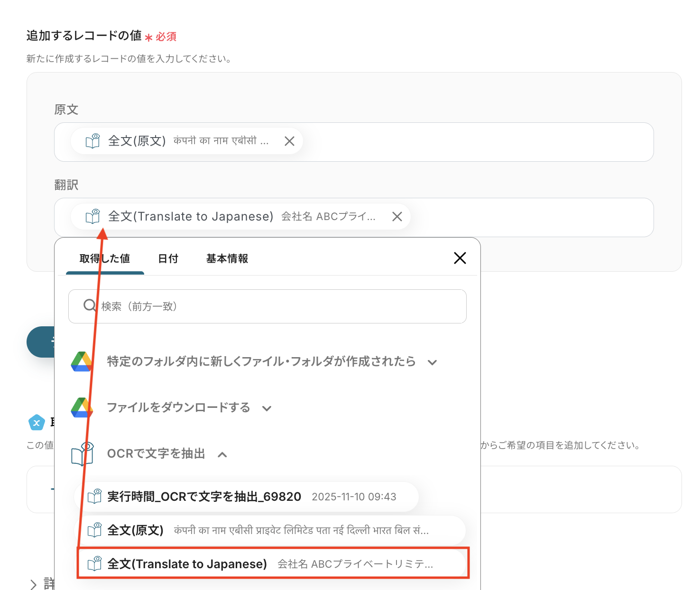The width and height of the screenshot is (700, 590).
Task: Click Google Drive icon beside 特定のフォルダ内に新しく trigger
Action: coord(82,362)
